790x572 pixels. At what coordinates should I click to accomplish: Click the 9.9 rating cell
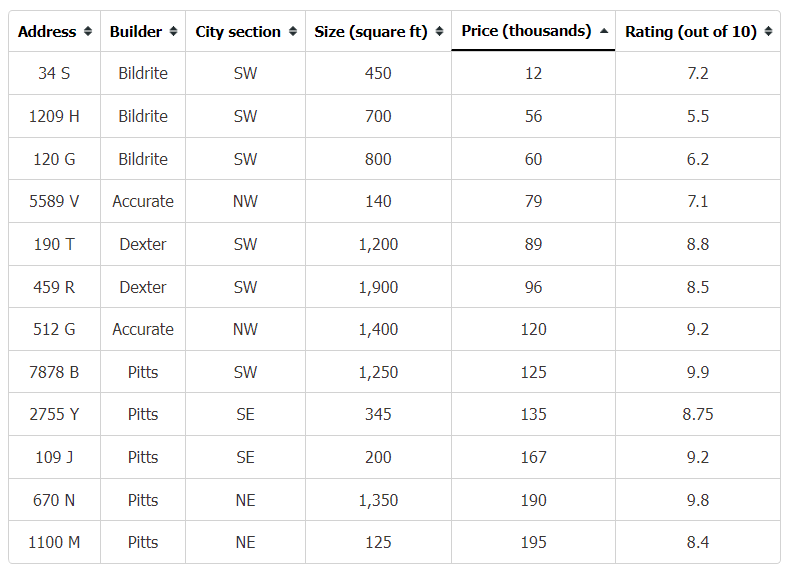click(698, 372)
